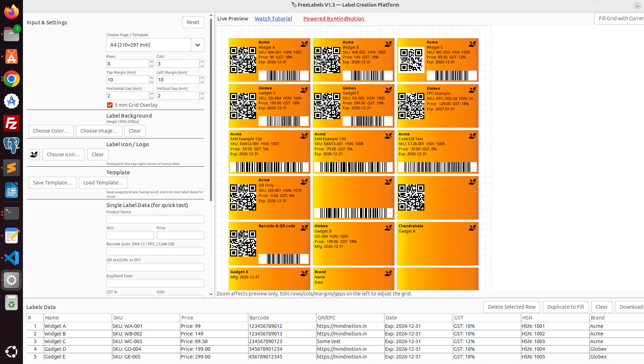Viewport: 644px width, 364px height.
Task: Click the A4 (210×297 mm) template field
Action: pyautogui.click(x=148, y=45)
